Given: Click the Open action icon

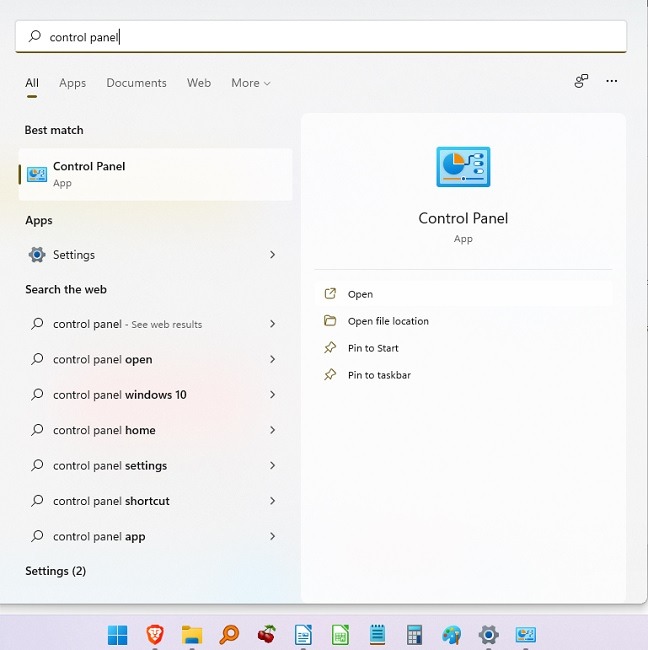Looking at the screenshot, I should (330, 294).
